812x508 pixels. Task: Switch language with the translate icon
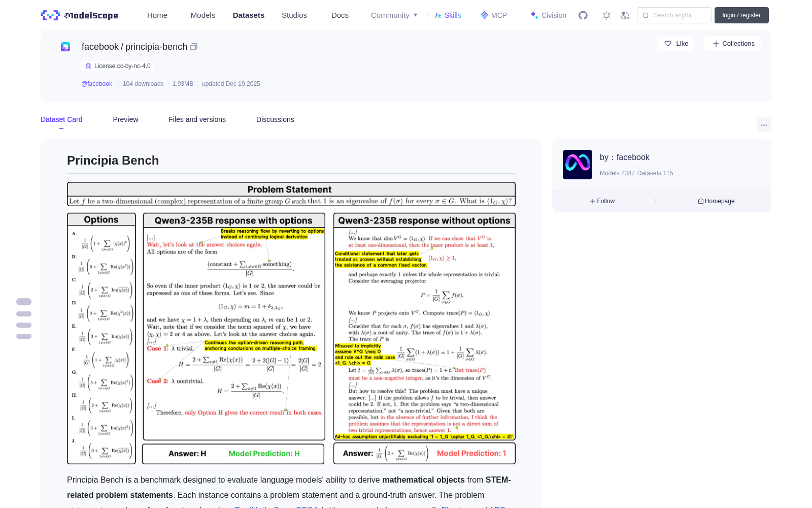pyautogui.click(x=625, y=15)
